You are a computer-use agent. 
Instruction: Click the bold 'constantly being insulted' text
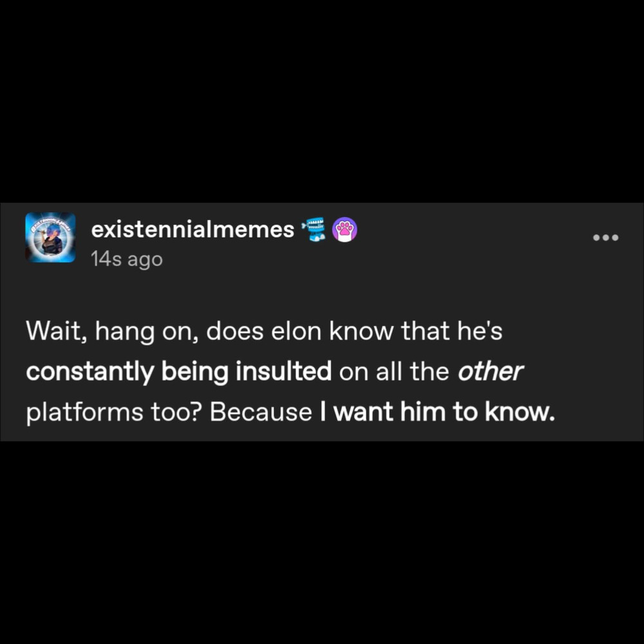coord(179,373)
